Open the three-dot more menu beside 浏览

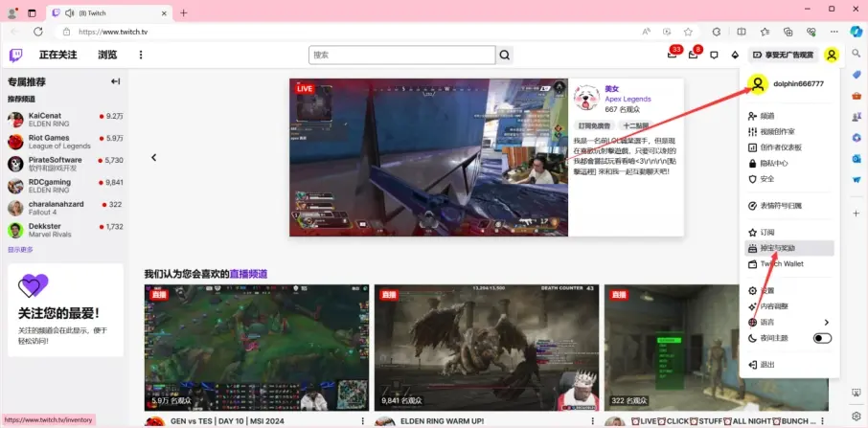(141, 55)
